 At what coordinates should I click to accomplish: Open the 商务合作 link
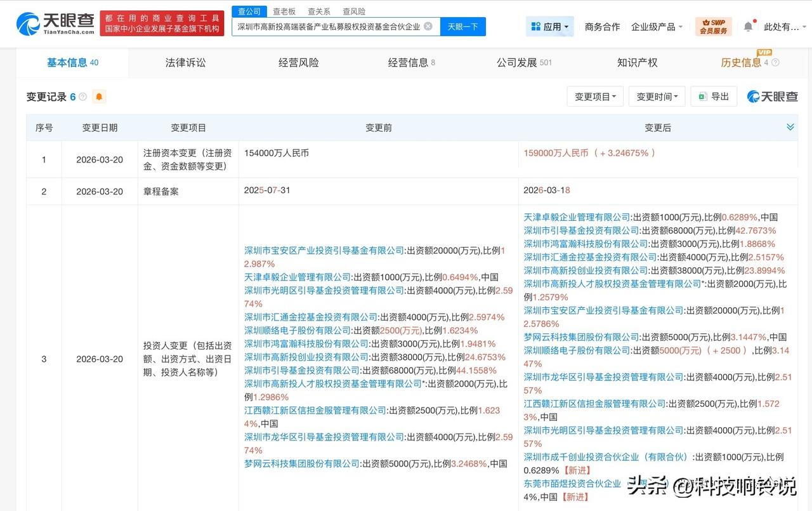[x=602, y=27]
